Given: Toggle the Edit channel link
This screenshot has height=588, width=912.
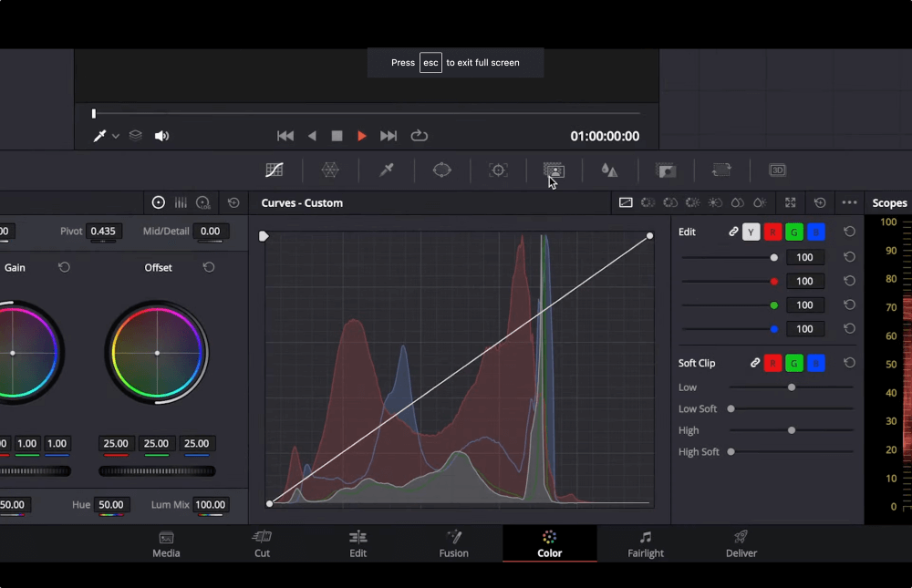Looking at the screenshot, I should tap(733, 232).
